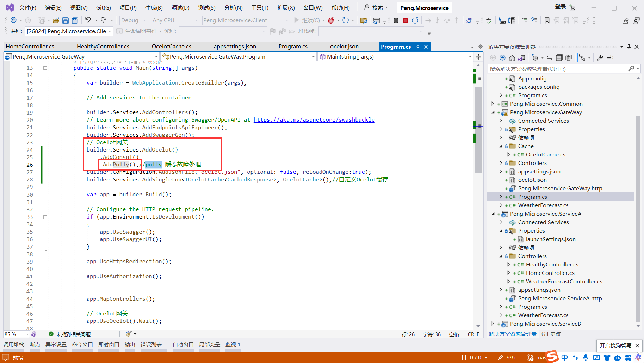Close the Program.cs editor tab

pyautogui.click(x=426, y=47)
